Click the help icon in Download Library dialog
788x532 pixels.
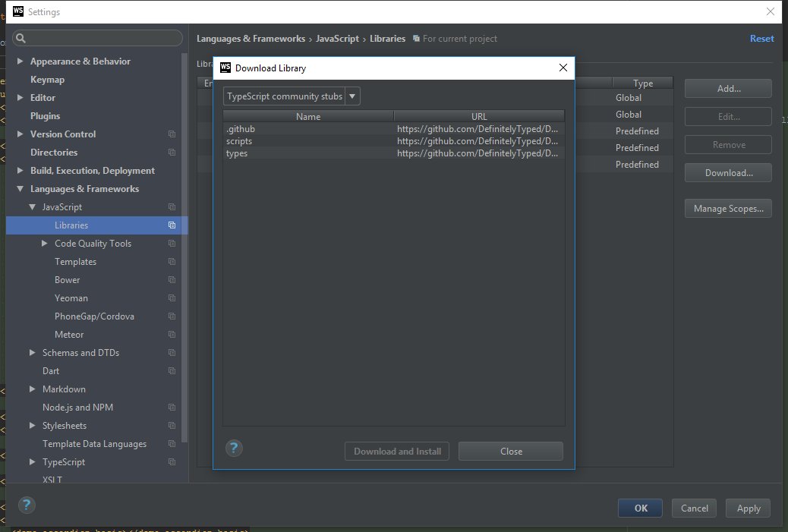(234, 448)
